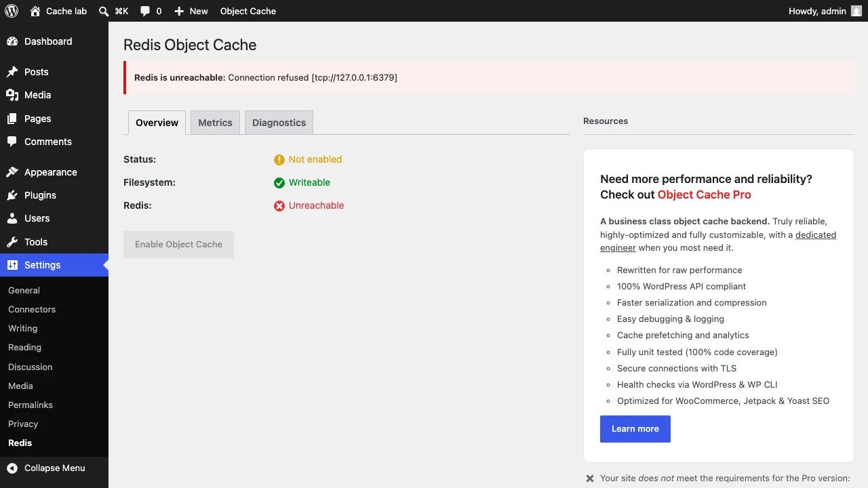This screenshot has width=868, height=488.
Task: Switch to the Overview tab
Action: tap(157, 123)
